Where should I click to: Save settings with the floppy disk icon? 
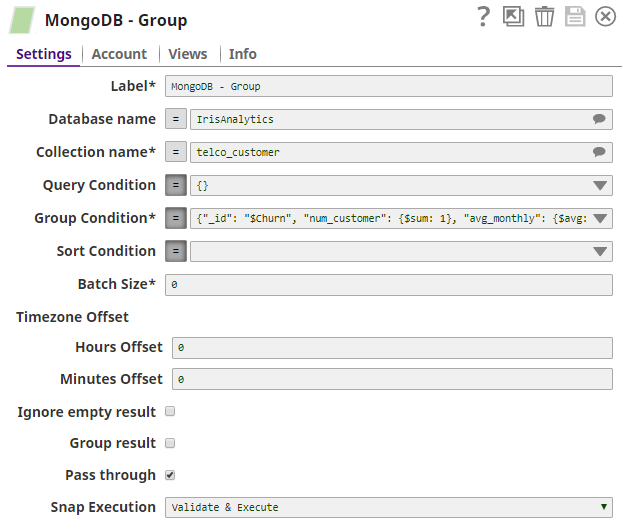[575, 17]
